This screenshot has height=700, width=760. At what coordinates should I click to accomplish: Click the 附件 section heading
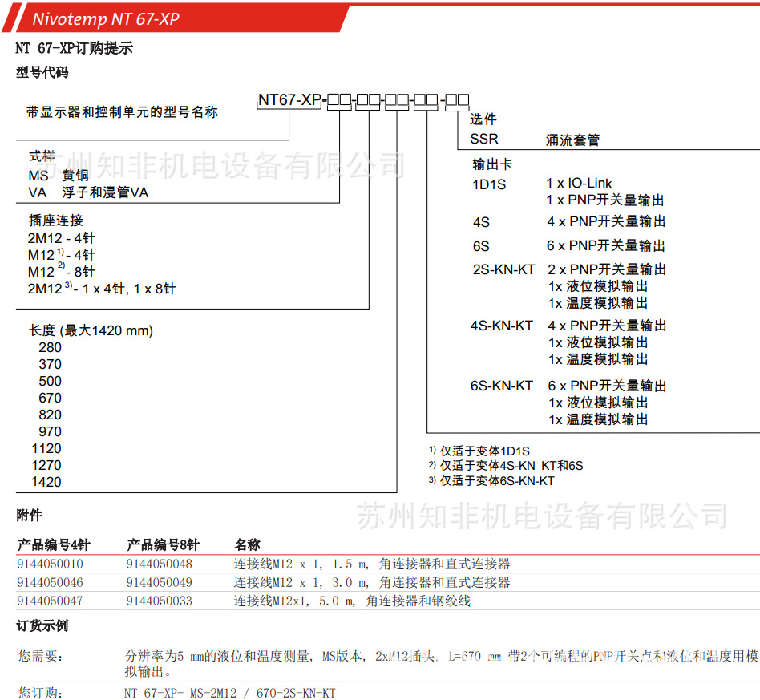point(29,516)
